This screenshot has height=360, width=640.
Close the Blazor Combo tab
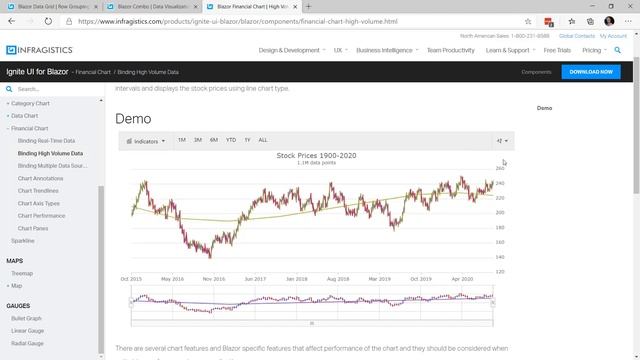point(196,7)
